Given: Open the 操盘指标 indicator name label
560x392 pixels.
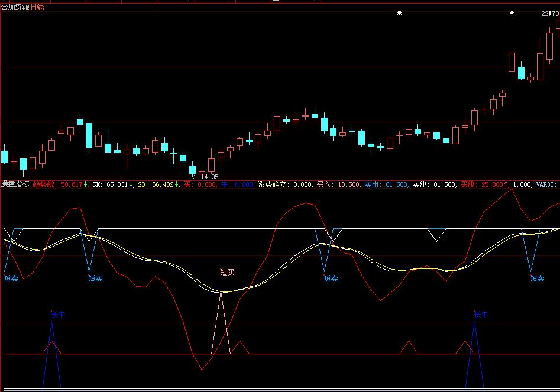Looking at the screenshot, I should click(x=15, y=184).
